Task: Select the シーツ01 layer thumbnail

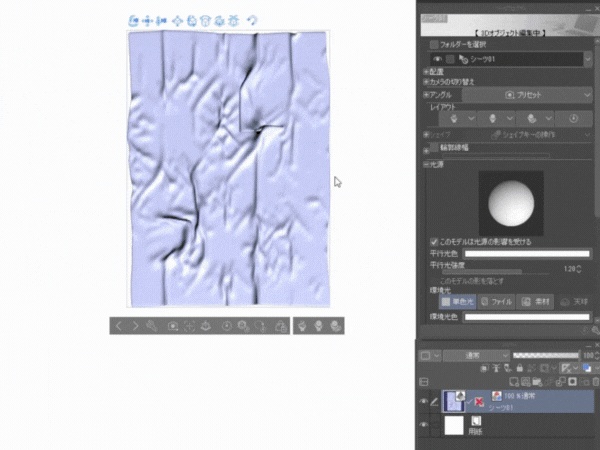Action: click(x=453, y=401)
